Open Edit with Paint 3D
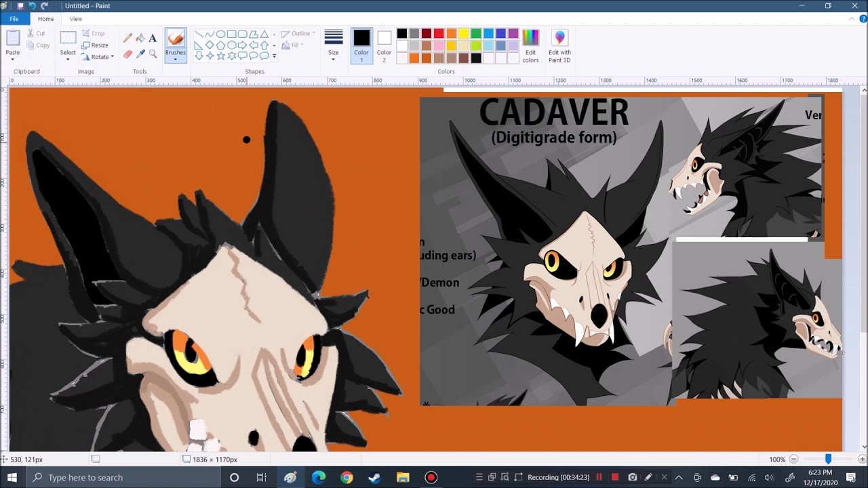Image resolution: width=868 pixels, height=488 pixels. pos(559,46)
